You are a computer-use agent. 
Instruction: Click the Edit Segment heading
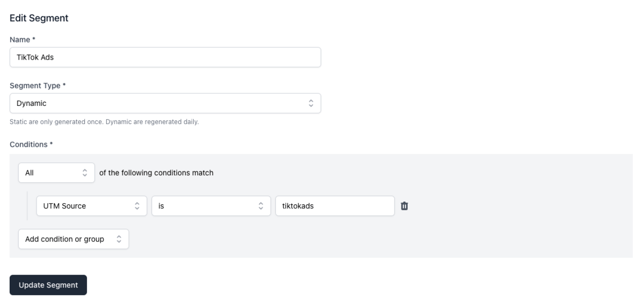coord(39,18)
